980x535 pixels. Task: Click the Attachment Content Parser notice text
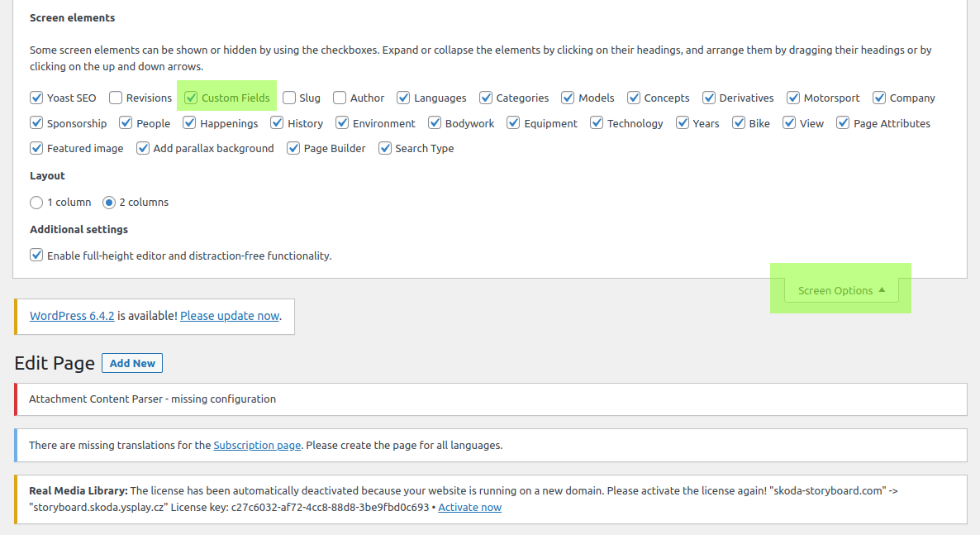(x=153, y=399)
